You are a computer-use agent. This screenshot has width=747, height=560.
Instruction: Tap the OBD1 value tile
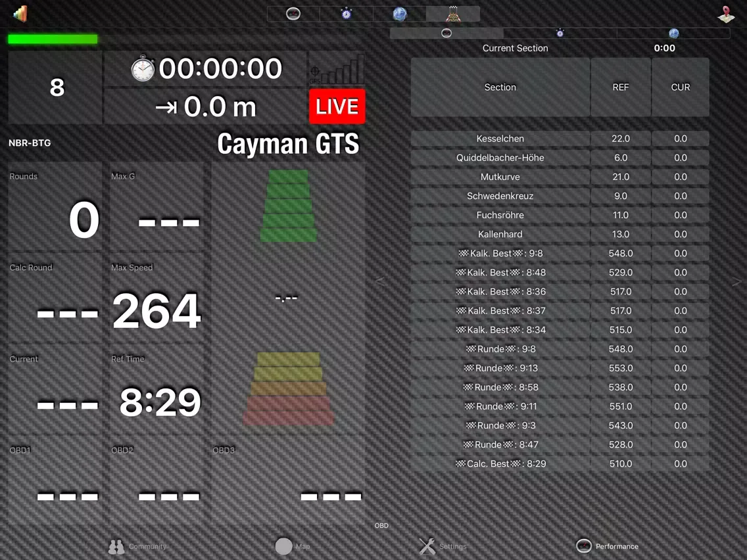(55, 480)
